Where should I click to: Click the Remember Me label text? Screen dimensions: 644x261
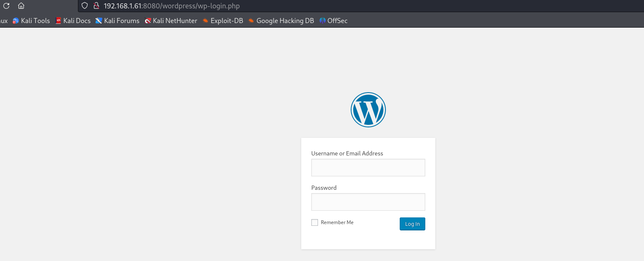337,222
